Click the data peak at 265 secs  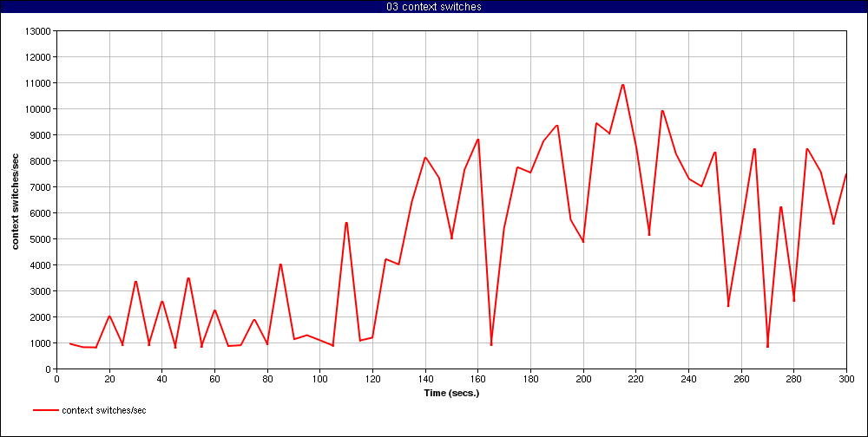click(x=754, y=149)
